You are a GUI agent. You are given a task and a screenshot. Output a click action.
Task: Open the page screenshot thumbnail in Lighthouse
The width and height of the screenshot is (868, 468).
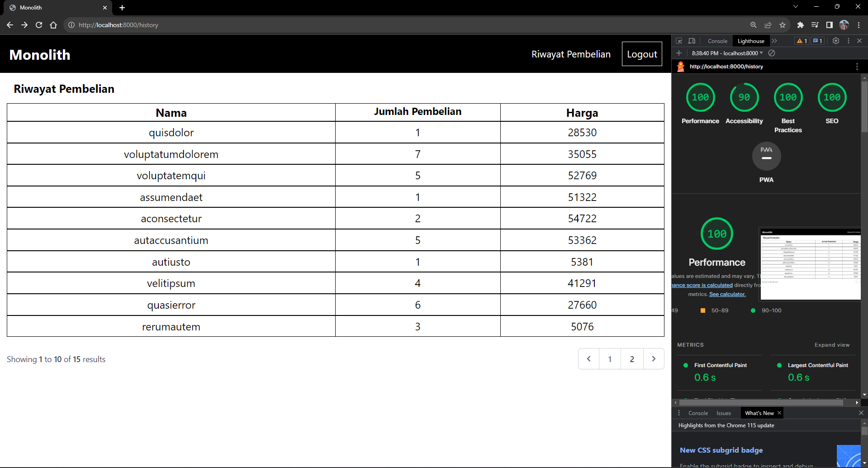pos(810,264)
